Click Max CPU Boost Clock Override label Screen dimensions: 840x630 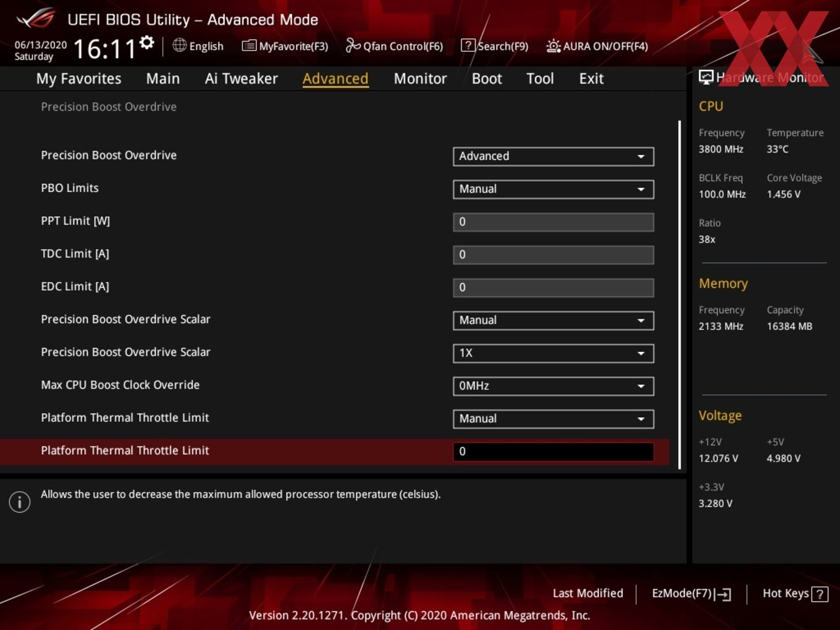coord(120,385)
